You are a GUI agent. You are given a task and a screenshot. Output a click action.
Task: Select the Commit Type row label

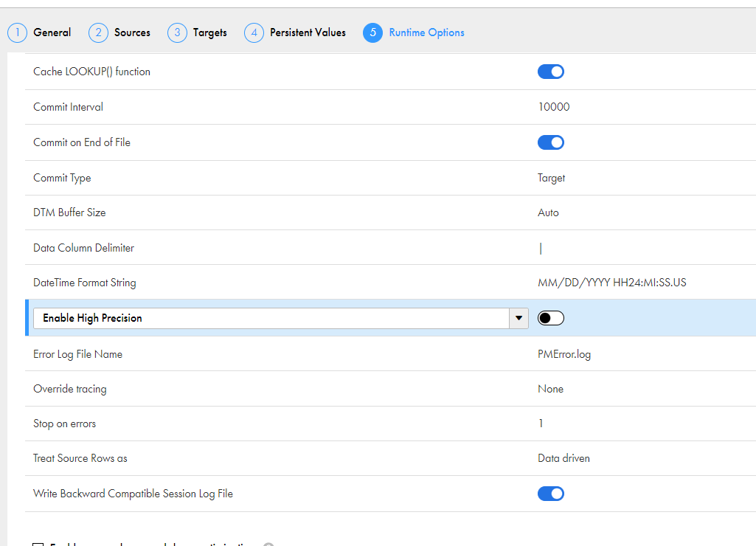[62, 178]
